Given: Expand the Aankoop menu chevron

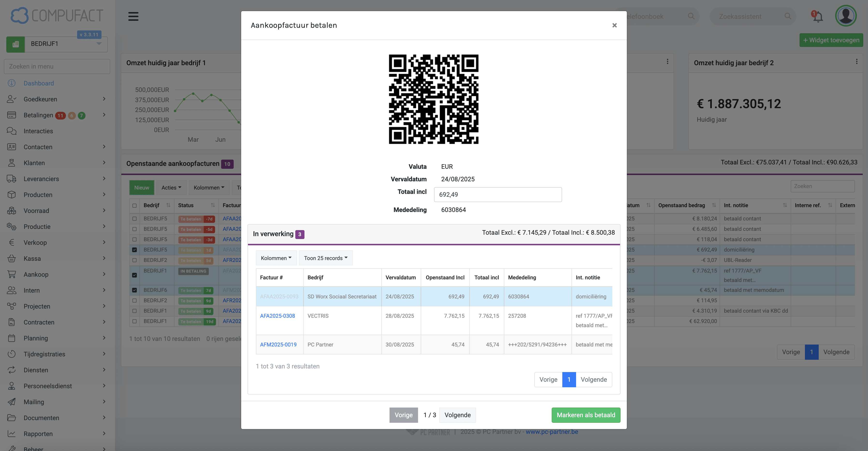Looking at the screenshot, I should click(x=104, y=274).
